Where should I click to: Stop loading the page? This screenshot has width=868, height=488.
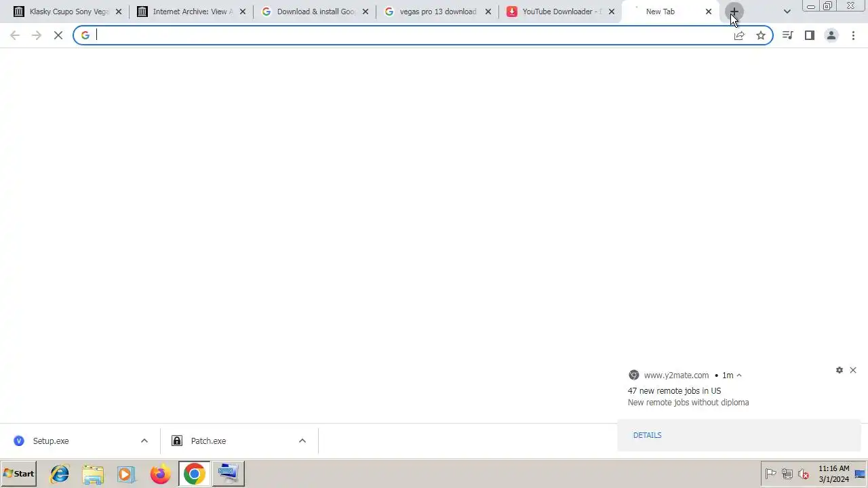point(58,35)
